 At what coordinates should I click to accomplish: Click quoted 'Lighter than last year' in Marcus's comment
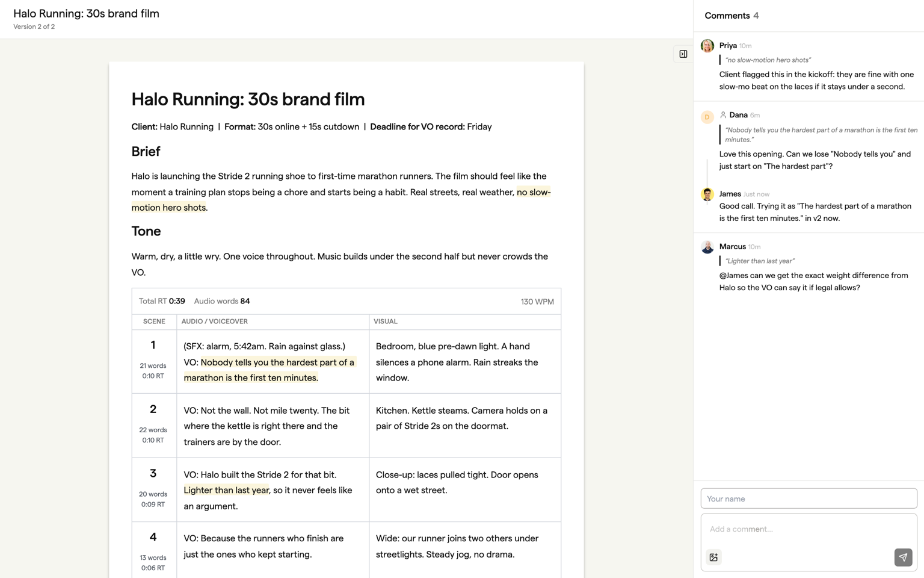760,261
